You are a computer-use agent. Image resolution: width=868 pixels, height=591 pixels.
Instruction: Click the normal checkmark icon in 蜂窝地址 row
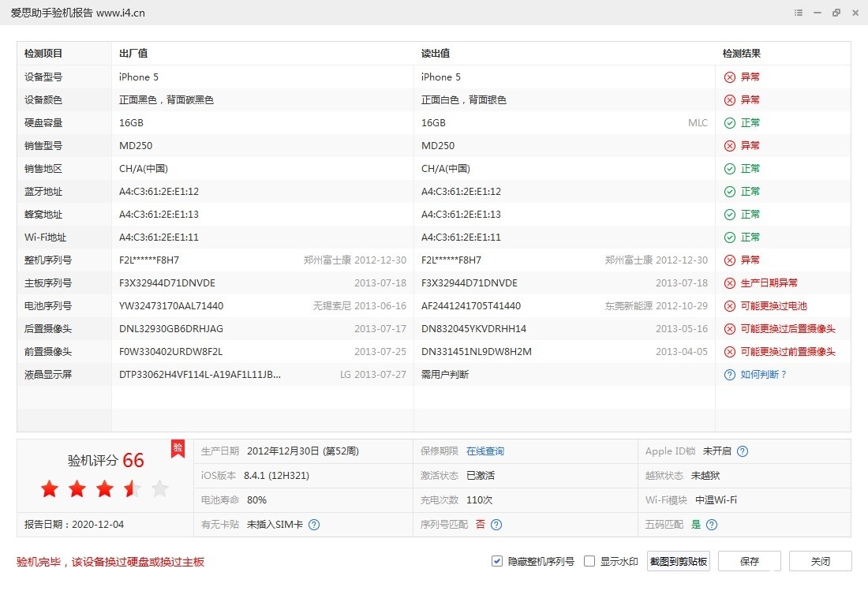tap(730, 214)
